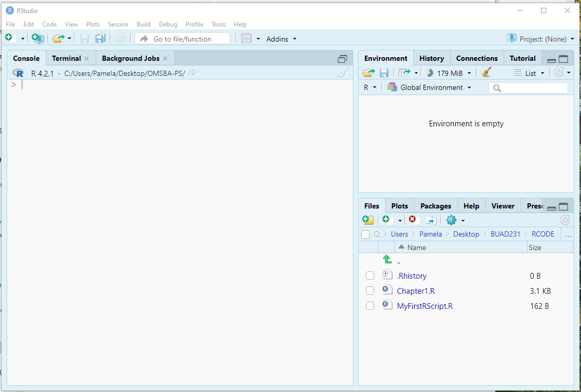Click the Print icon in toolbar
The image size is (581, 392).
click(x=121, y=38)
